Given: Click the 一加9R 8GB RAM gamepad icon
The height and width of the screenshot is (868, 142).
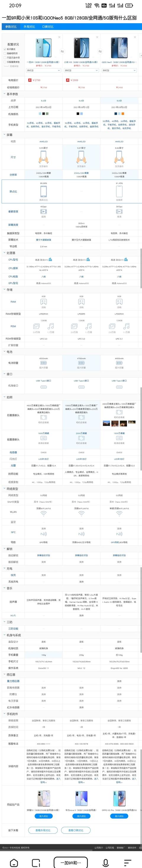Looking at the screenshot, I should [44, 302].
